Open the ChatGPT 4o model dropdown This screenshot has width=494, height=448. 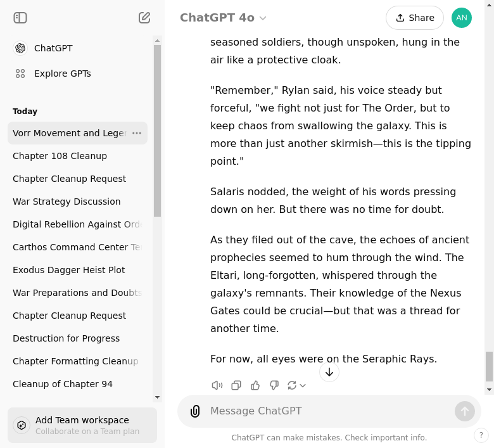[x=223, y=18]
